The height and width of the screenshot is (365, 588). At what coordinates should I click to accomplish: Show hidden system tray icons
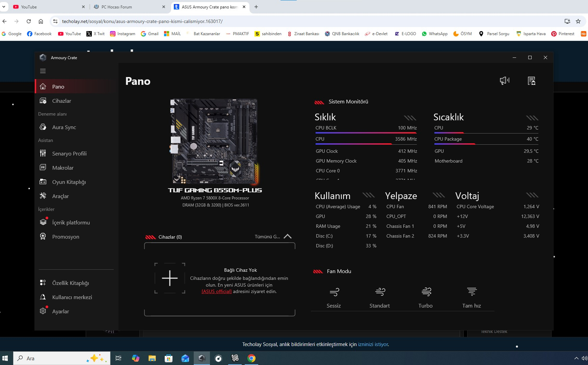coord(576,358)
